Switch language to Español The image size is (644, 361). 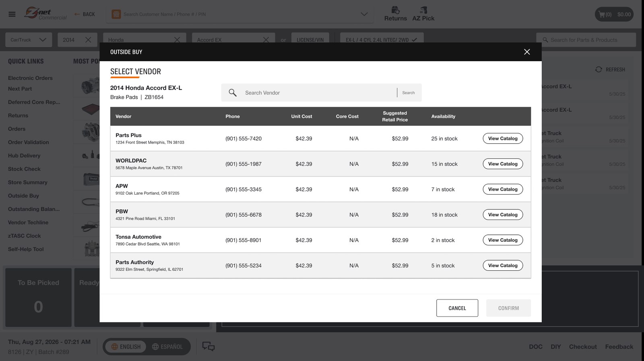167,346
